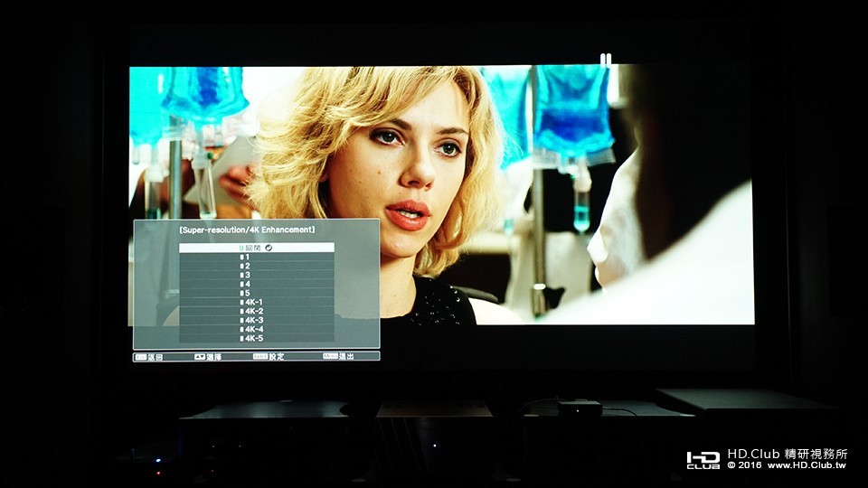
Task: Choose the 4K-5 enhancement setting
Action: 256,338
